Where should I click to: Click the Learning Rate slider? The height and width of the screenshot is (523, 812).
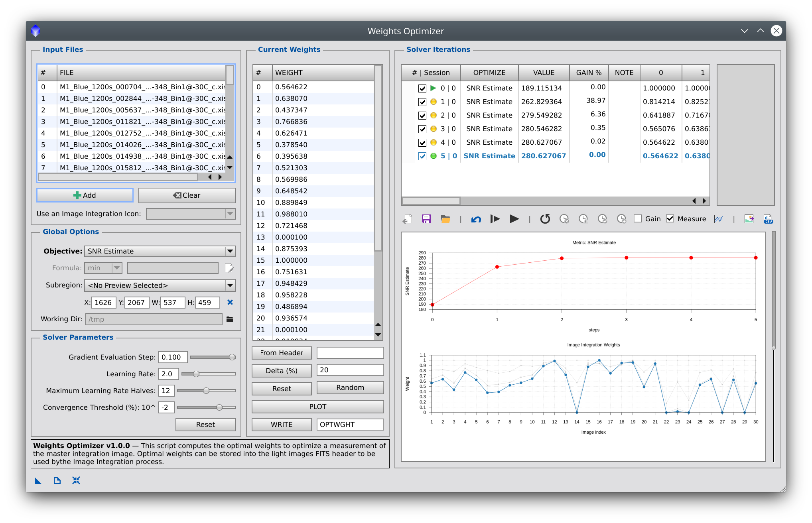[x=209, y=374]
